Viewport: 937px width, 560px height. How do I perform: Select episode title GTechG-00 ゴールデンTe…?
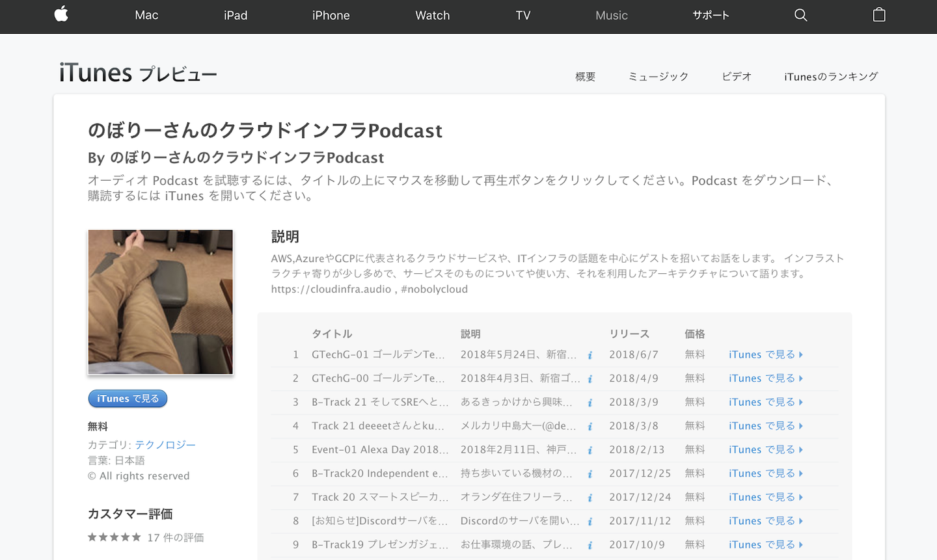379,378
